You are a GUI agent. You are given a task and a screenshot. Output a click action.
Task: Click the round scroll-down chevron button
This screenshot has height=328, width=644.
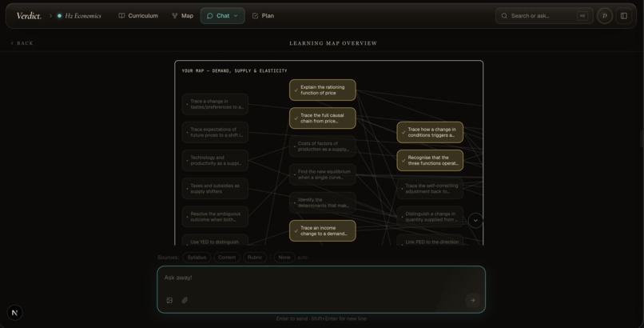tap(475, 220)
